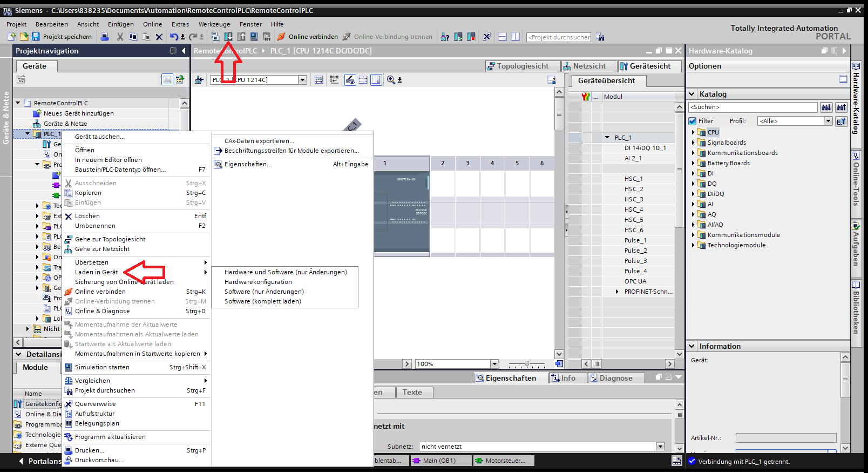Screen dimensions: 868x473
Task: Expand the CPU catalog folder
Action: (693, 132)
